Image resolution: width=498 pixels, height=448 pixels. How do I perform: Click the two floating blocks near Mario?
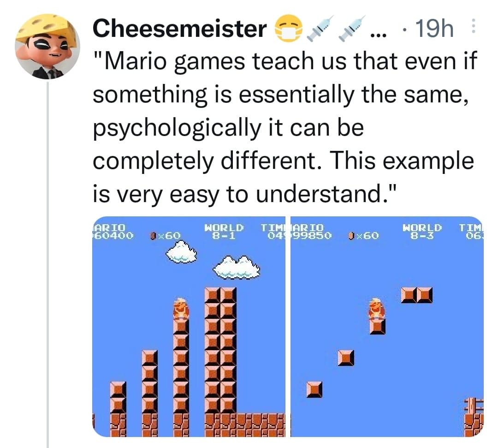pyautogui.click(x=417, y=295)
